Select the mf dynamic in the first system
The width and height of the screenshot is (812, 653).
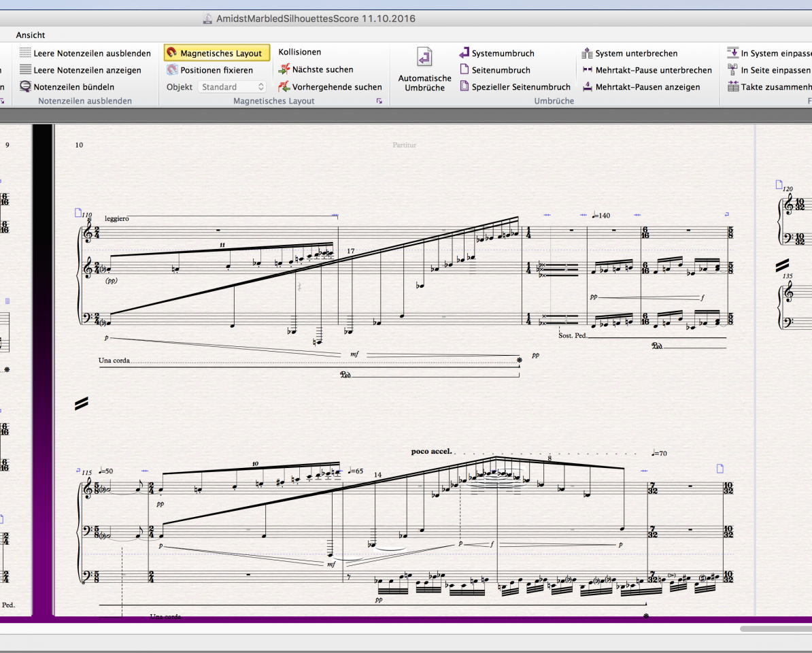(x=354, y=354)
